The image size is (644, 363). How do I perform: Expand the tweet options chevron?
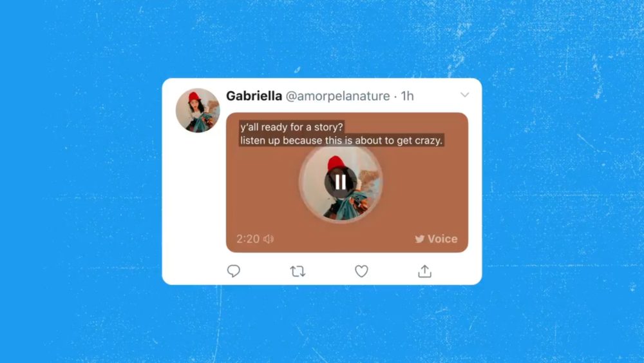[464, 95]
